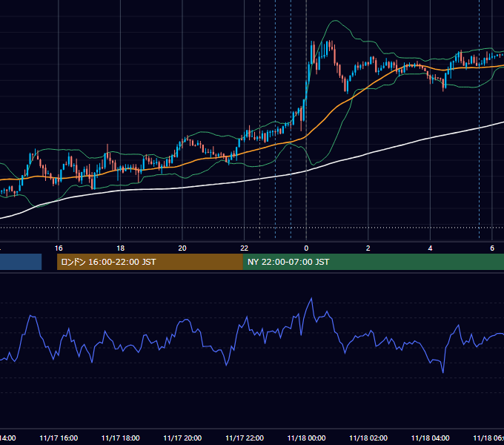Click the 11/18 04:00 date label
The height and width of the screenshot is (445, 504).
pos(431,438)
